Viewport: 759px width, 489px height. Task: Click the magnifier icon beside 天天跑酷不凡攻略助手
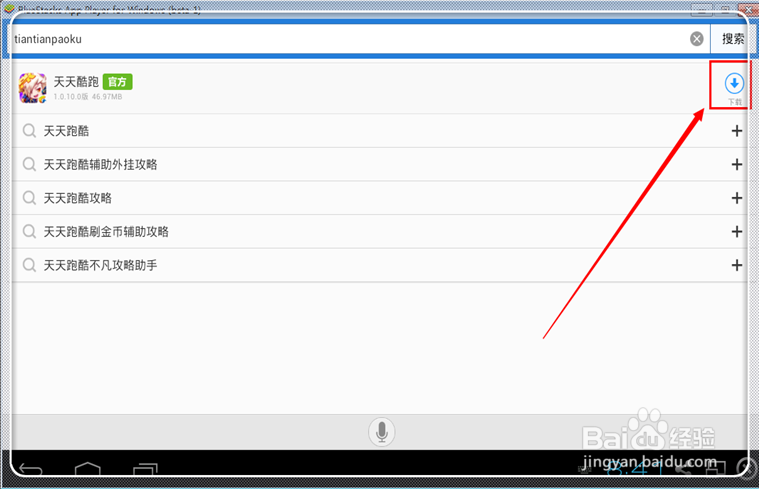click(30, 265)
